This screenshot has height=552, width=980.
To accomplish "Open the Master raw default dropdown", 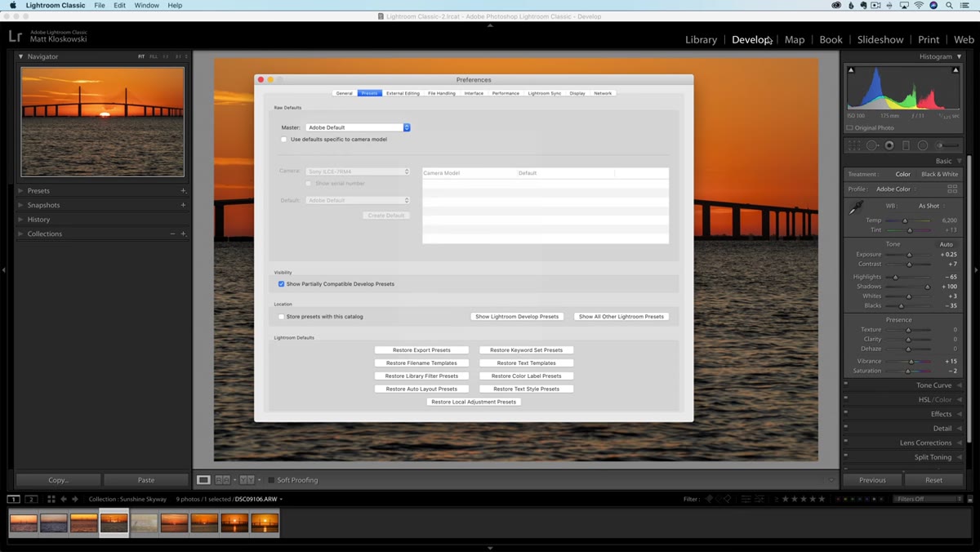I will [x=358, y=127].
